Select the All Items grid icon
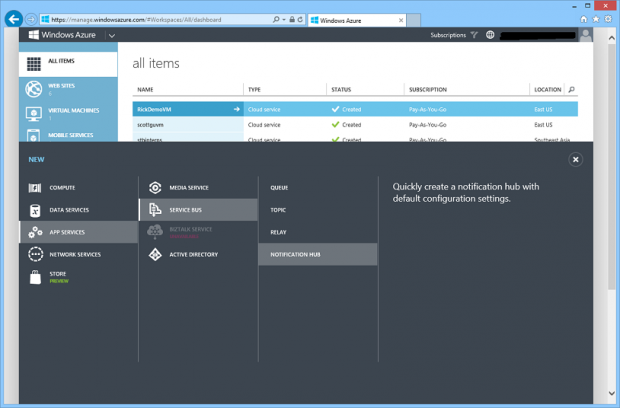Viewport: 620px width, 408px height. click(x=34, y=64)
